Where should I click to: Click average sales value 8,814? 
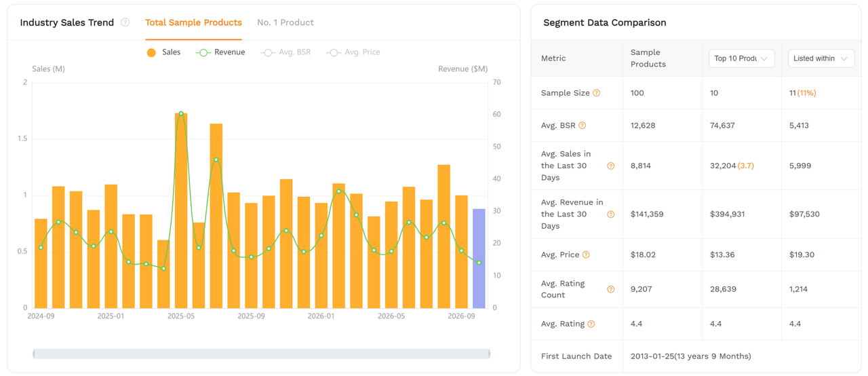pyautogui.click(x=641, y=166)
